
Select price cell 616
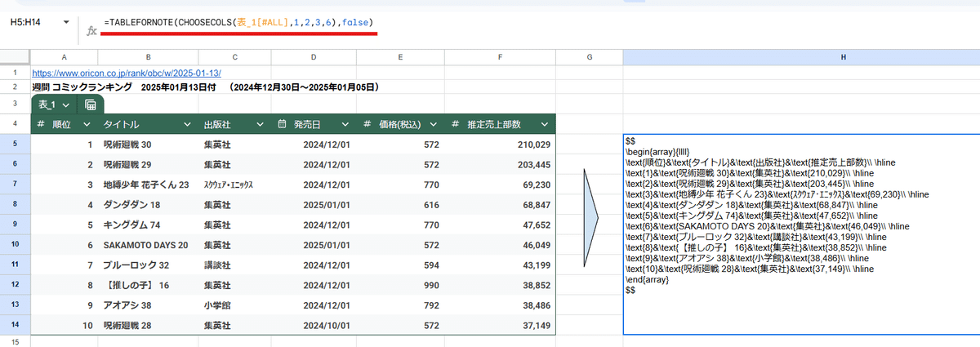[400, 204]
